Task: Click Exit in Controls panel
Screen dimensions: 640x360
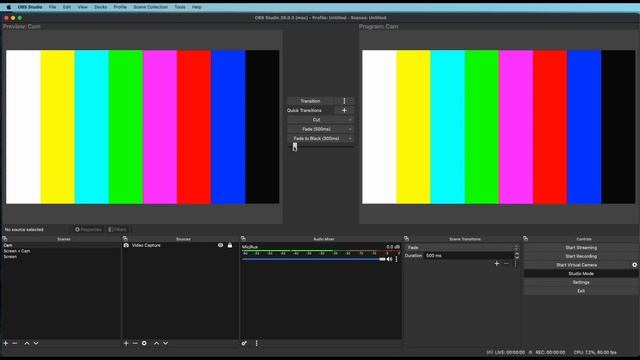Action: (x=581, y=291)
